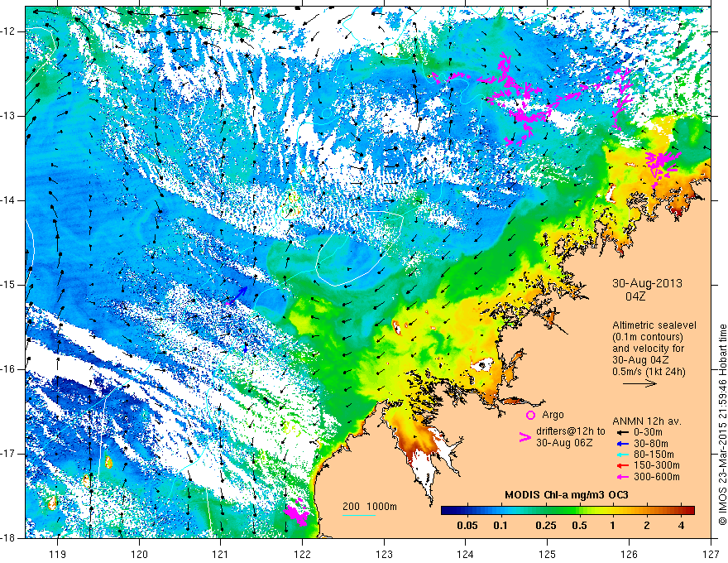Viewport: 728px width, 563px height.
Task: Select the cyan 80-150m arrow legend icon
Action: (622, 455)
